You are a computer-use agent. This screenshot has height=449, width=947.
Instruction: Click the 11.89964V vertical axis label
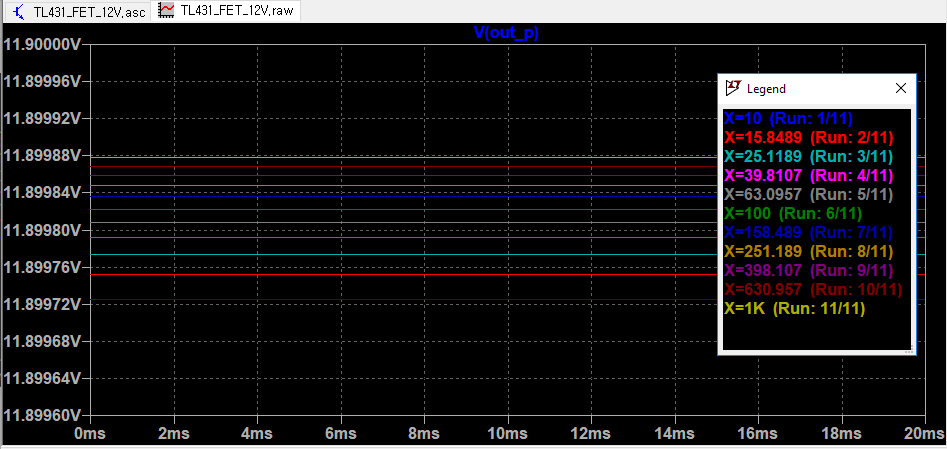pyautogui.click(x=41, y=379)
